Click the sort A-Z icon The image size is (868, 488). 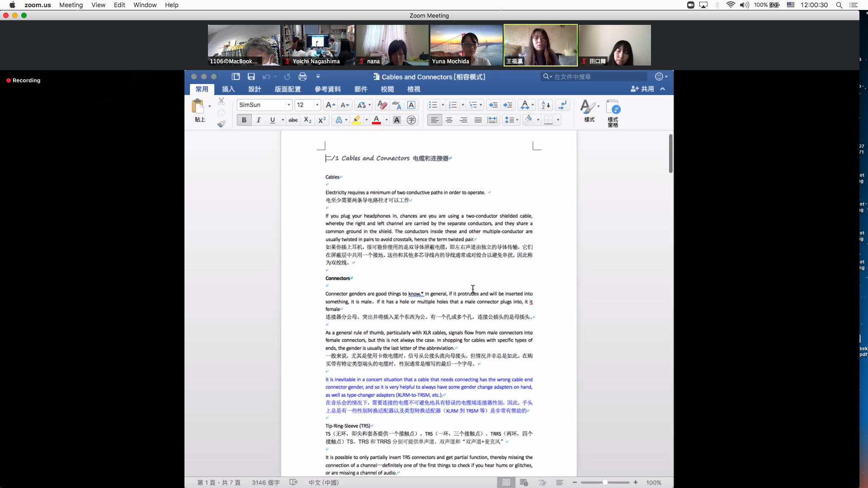pos(546,105)
